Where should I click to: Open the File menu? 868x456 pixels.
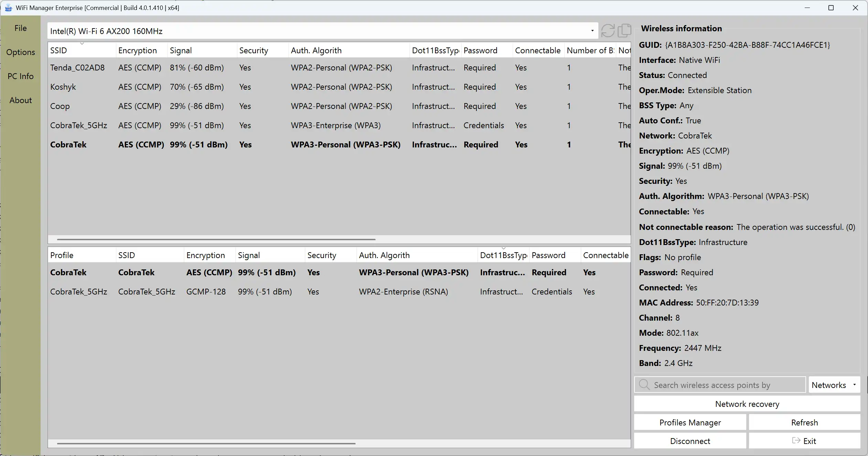pyautogui.click(x=21, y=28)
